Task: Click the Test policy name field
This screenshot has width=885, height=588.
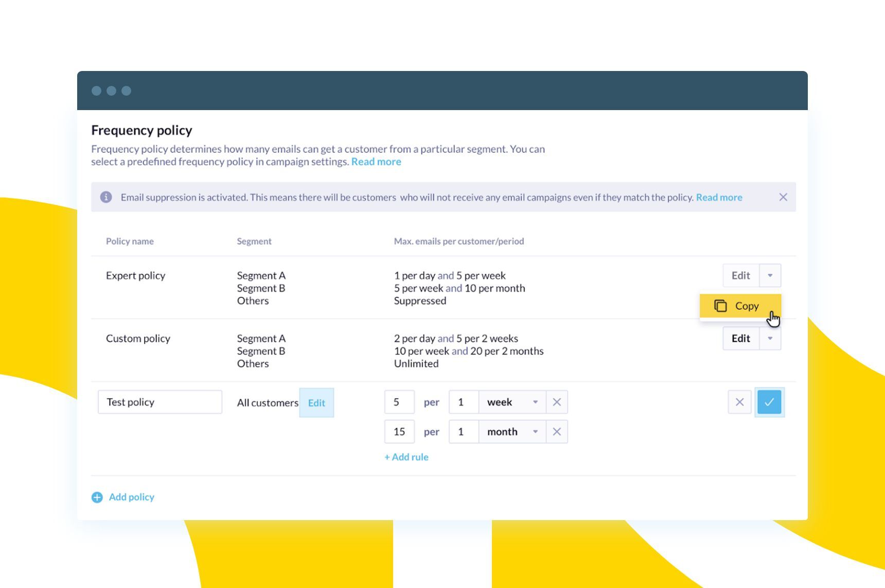Action: (160, 402)
